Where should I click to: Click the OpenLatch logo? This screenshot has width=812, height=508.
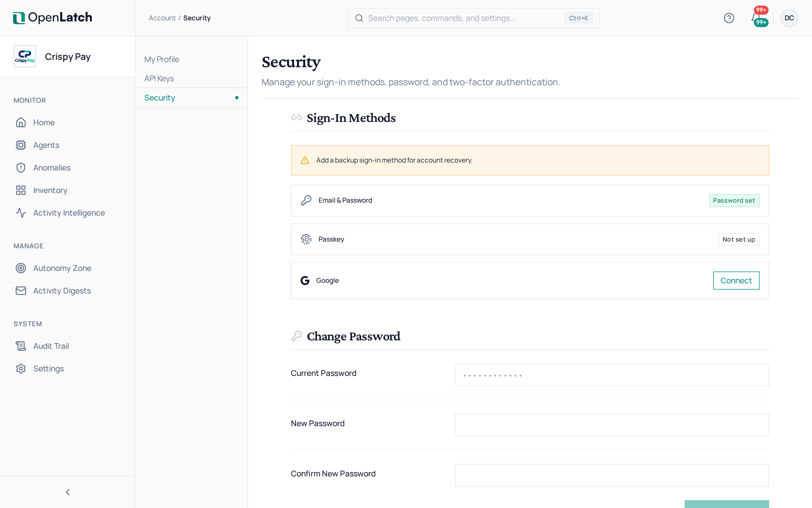coord(52,17)
